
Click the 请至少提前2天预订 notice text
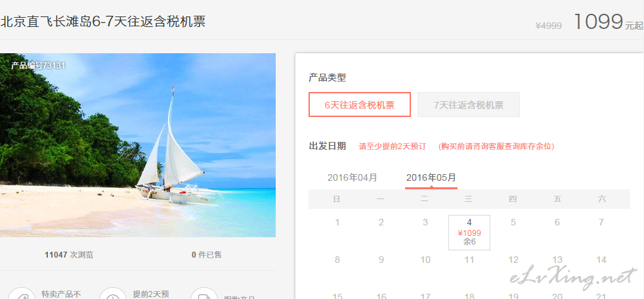(392, 146)
